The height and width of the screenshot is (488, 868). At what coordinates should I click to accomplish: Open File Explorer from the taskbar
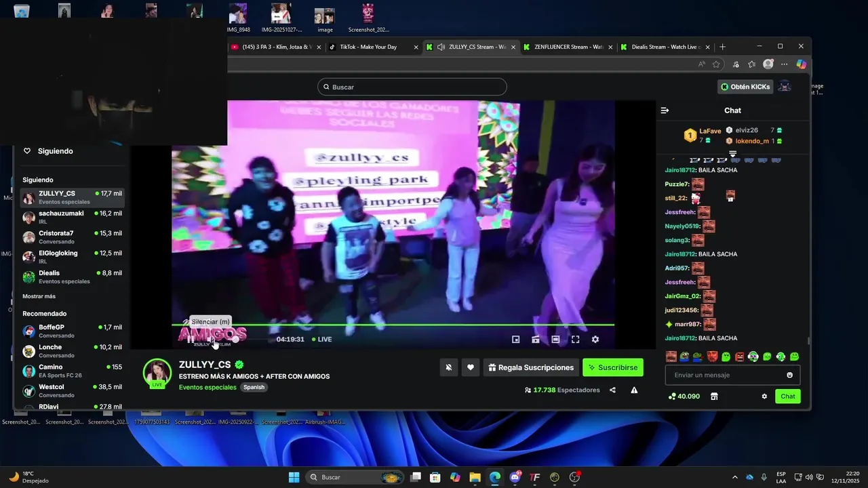coord(475,477)
